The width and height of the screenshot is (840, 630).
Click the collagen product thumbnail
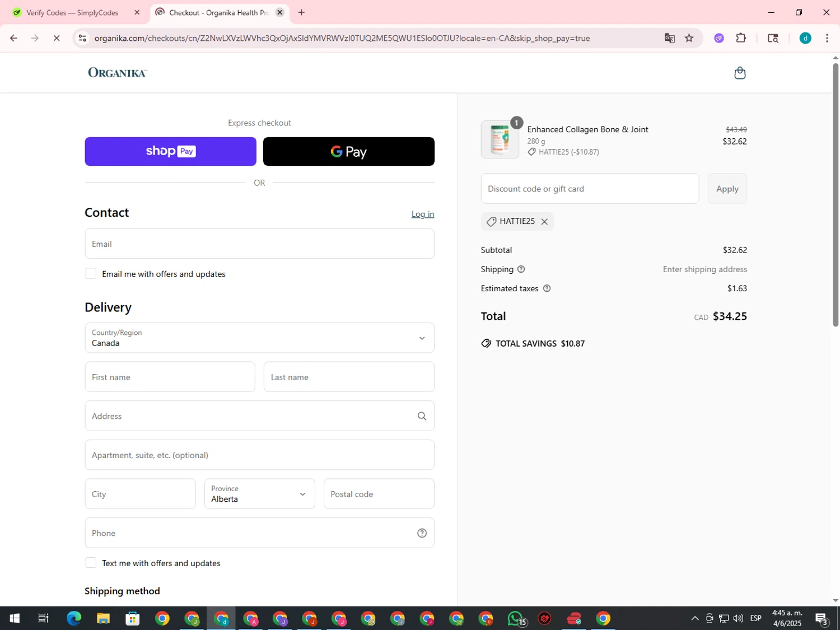pos(500,139)
